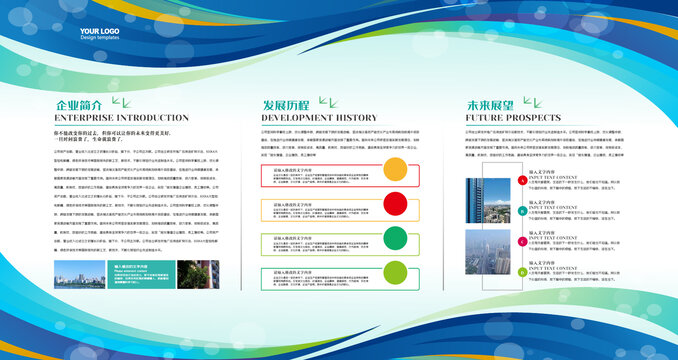The width and height of the screenshot is (678, 360).
Task: Click the YOUR LOGO text at top
Action: 99,31
